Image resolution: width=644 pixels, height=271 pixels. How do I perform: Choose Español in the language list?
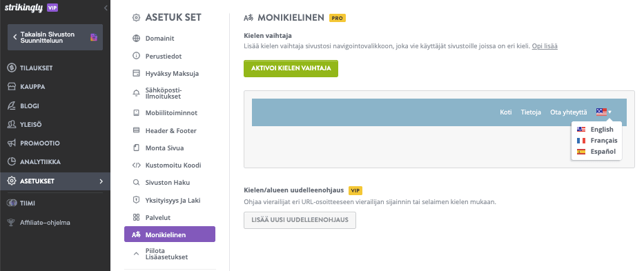click(596, 152)
